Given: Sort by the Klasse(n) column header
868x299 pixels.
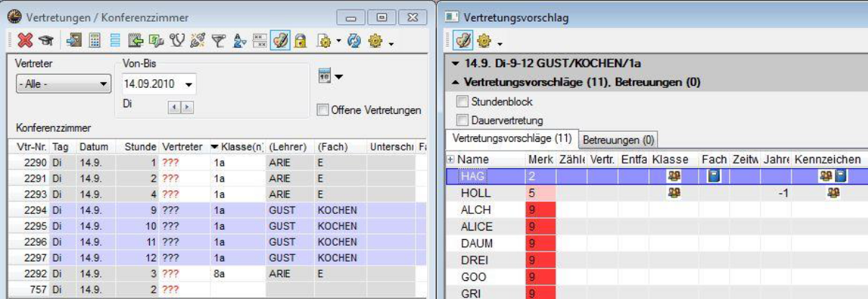Looking at the screenshot, I should (236, 147).
